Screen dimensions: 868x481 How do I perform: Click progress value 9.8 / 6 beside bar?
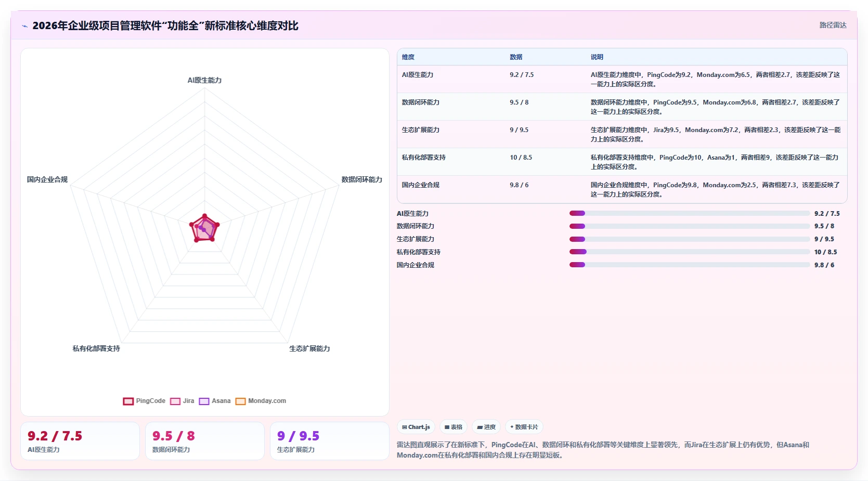[x=824, y=265]
